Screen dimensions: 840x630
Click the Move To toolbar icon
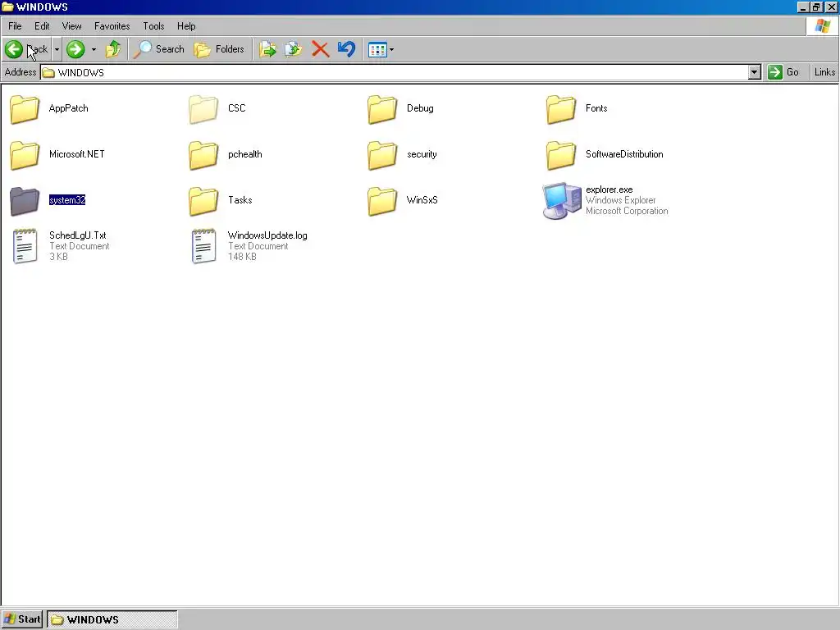(268, 49)
